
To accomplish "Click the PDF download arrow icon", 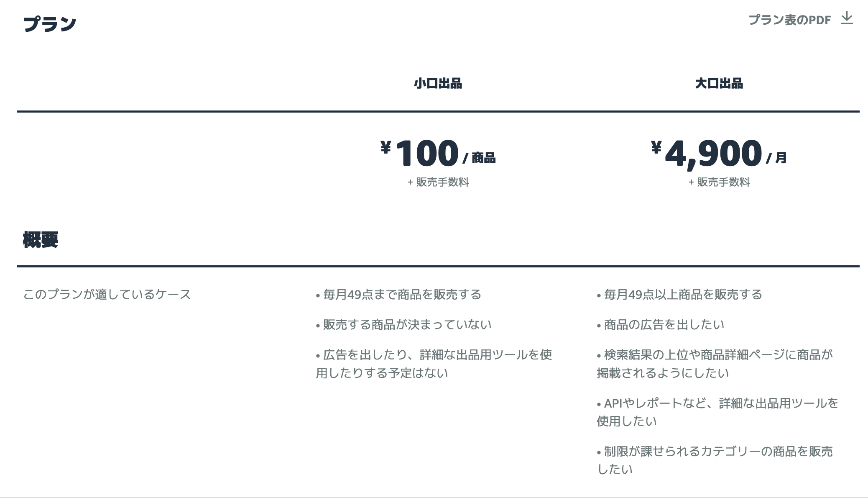I will (x=847, y=18).
